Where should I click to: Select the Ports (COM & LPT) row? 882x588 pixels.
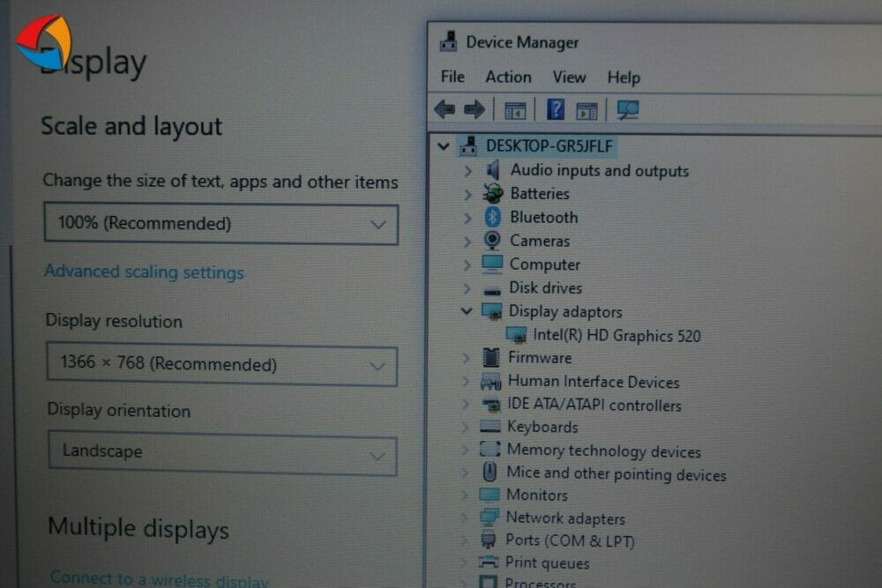570,540
